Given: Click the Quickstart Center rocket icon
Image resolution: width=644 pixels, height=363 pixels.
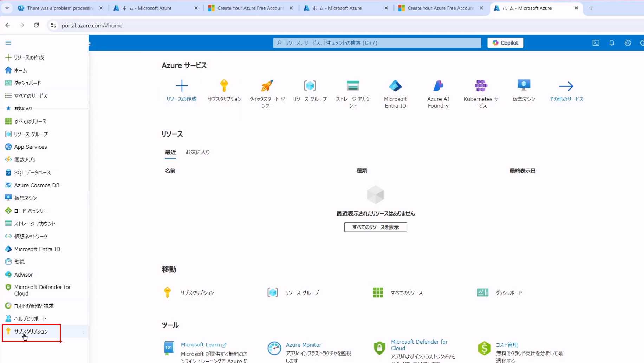Looking at the screenshot, I should coord(267,86).
